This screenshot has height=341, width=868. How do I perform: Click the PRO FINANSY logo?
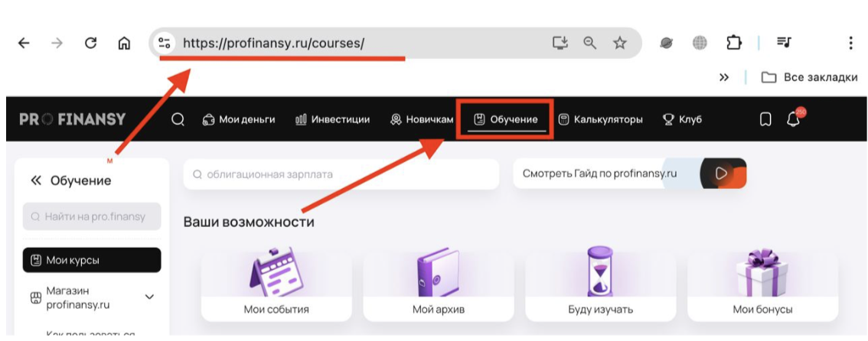click(x=73, y=119)
